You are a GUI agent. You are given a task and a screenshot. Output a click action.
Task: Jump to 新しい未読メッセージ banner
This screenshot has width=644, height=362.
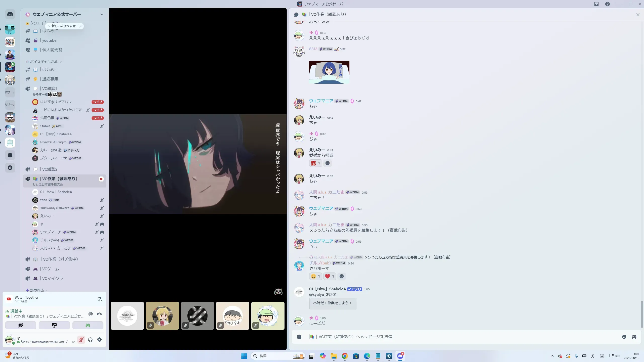point(65,26)
